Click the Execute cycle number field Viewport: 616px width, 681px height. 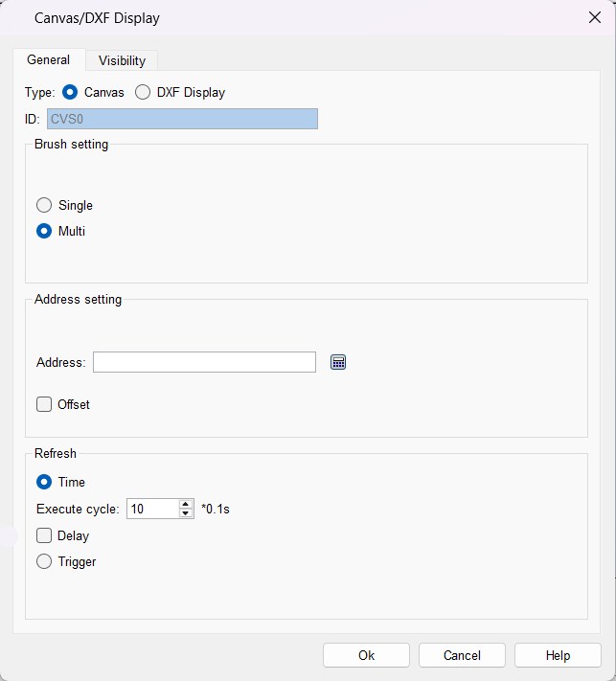click(x=151, y=509)
